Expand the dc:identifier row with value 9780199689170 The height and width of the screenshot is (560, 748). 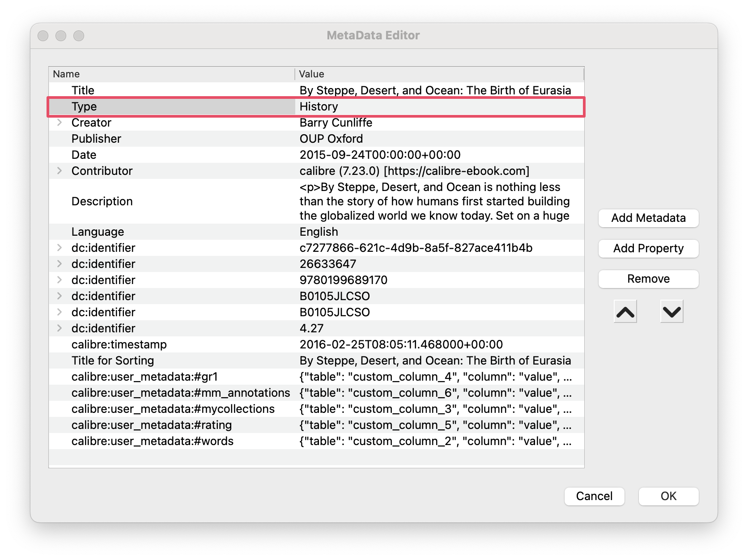click(x=59, y=280)
